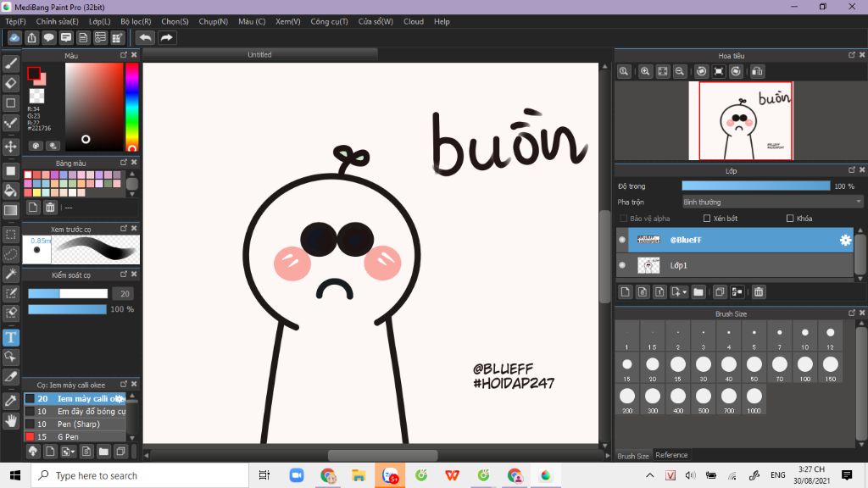
Task: Hide the @BlueFF layer visibility dot
Action: [x=622, y=240]
